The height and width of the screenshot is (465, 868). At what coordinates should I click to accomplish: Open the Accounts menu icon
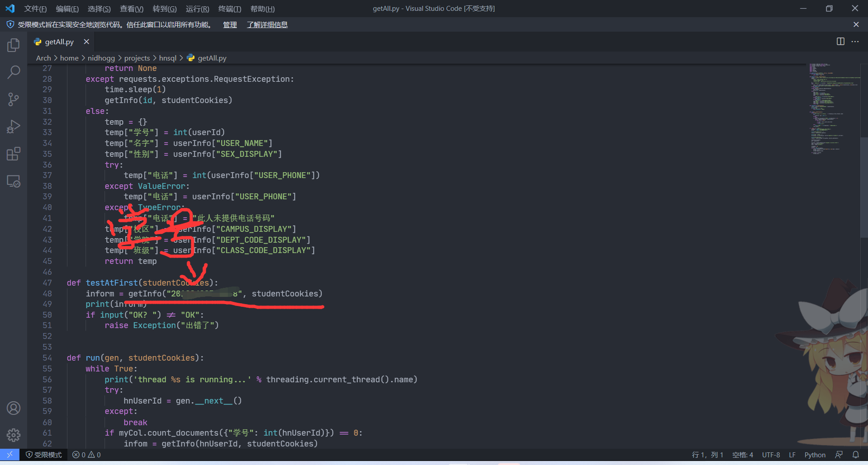coord(14,408)
